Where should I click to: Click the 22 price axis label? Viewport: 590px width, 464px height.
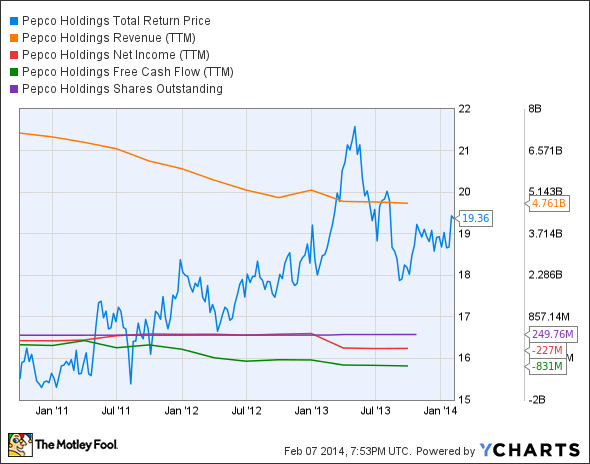point(464,109)
